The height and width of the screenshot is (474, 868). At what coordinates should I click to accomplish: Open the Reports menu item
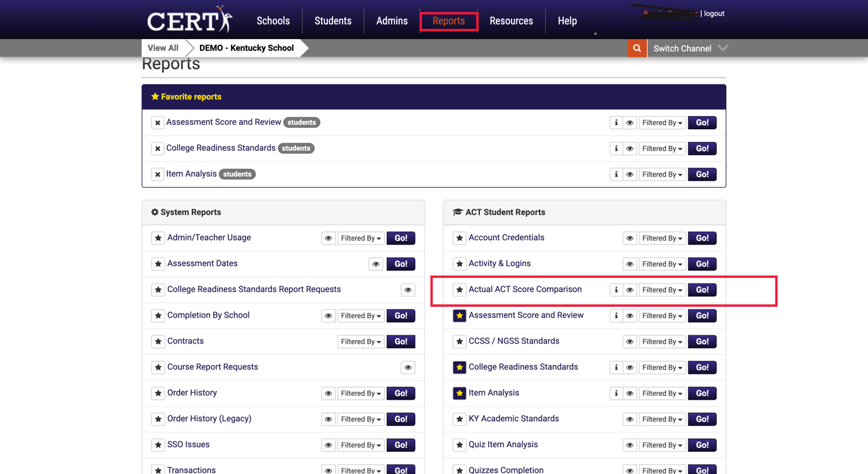pyautogui.click(x=449, y=21)
